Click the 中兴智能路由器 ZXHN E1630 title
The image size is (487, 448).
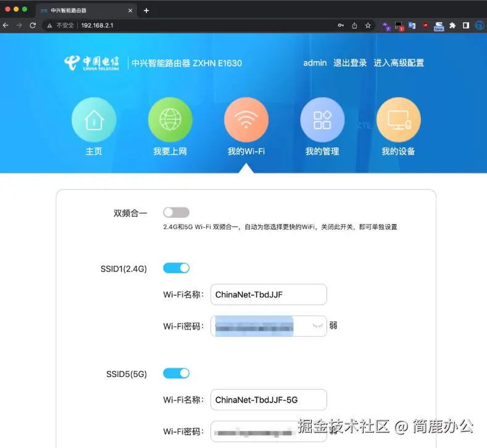(x=186, y=64)
